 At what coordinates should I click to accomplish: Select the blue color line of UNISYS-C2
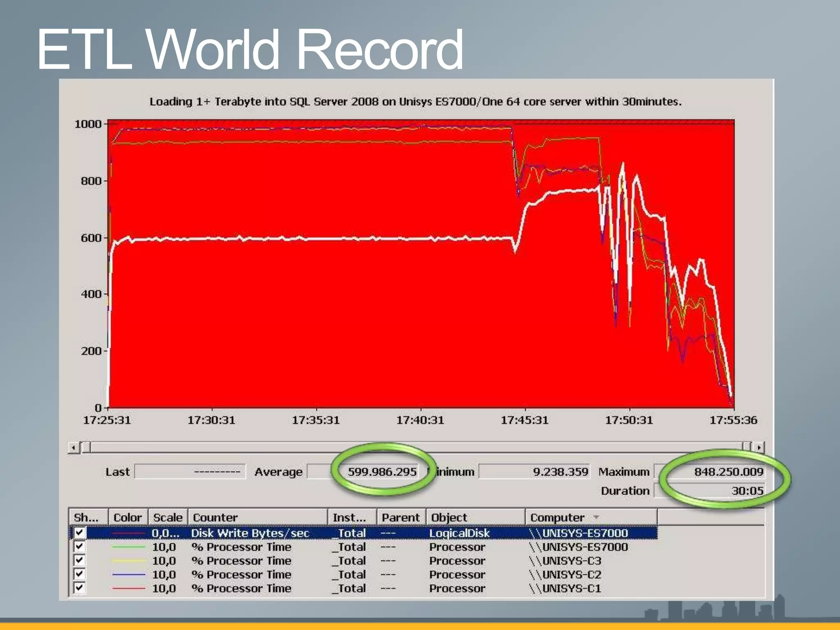pyautogui.click(x=128, y=575)
